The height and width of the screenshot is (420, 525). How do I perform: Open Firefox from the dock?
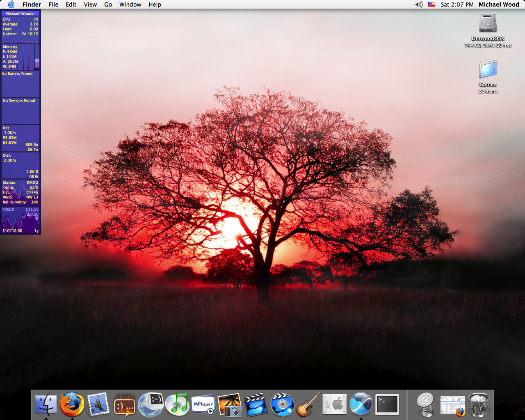[x=72, y=404]
